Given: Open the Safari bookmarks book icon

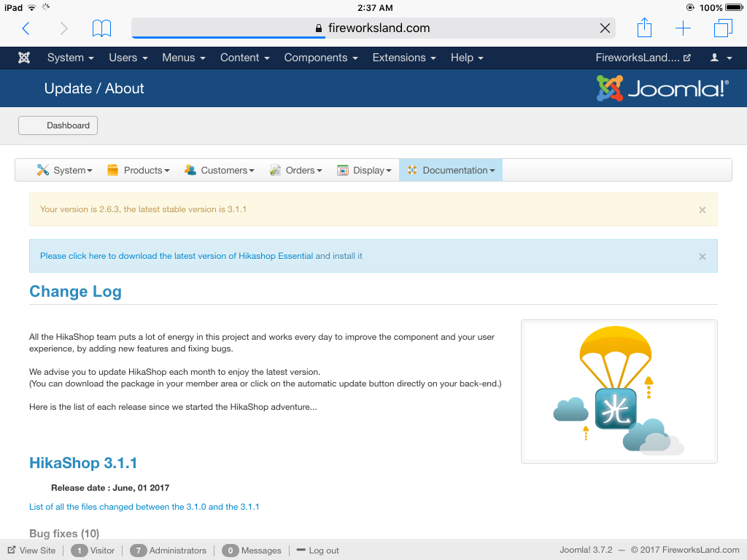Looking at the screenshot, I should point(101,28).
